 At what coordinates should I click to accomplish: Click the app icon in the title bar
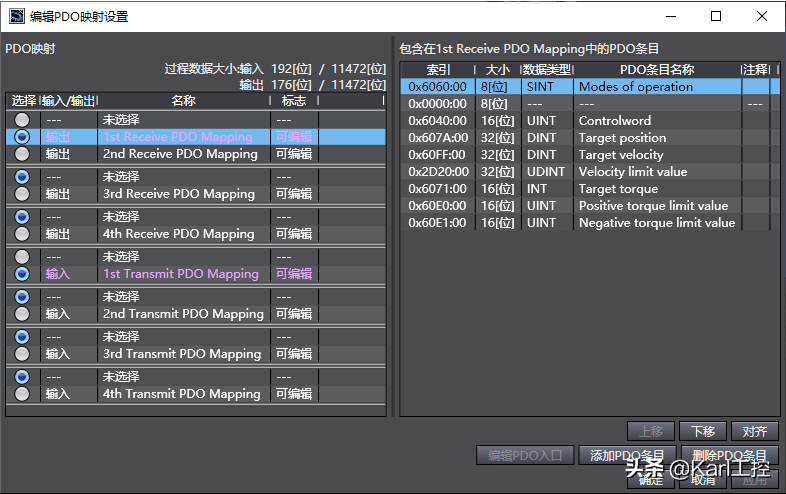16,16
